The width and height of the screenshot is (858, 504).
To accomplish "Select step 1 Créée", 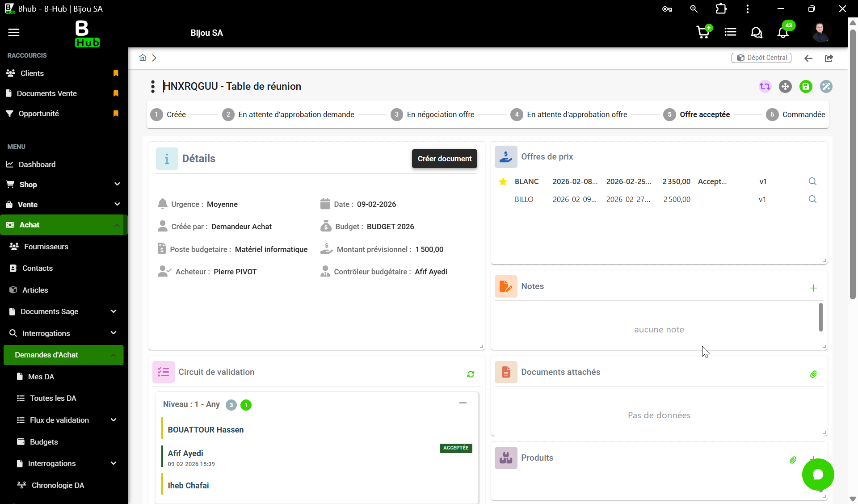I will coord(168,114).
